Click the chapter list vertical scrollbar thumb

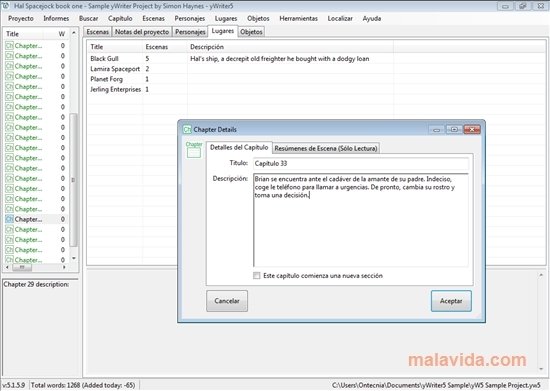click(73, 180)
